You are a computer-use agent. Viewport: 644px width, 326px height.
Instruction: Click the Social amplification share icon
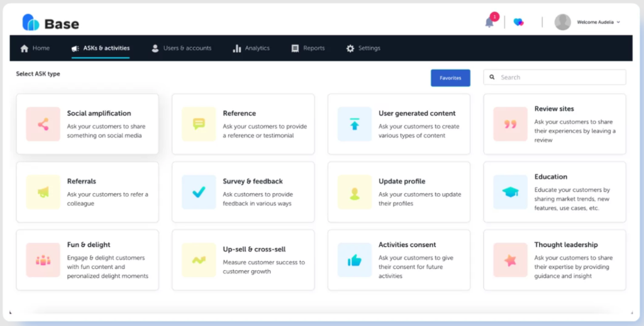43,124
